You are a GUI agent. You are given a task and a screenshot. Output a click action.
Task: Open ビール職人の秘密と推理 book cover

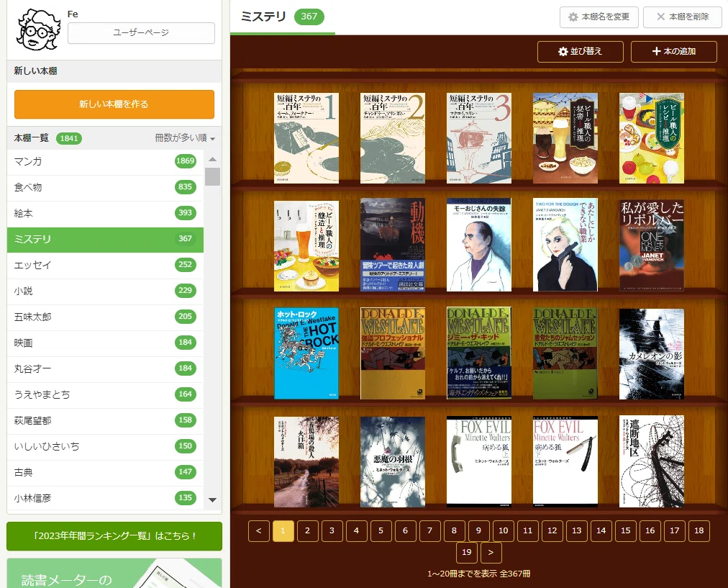click(565, 138)
